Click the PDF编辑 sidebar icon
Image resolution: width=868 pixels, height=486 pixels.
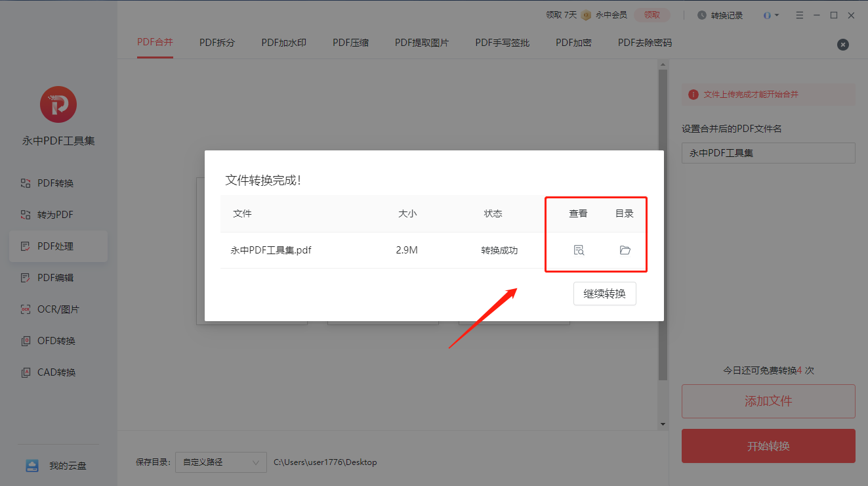(26, 278)
